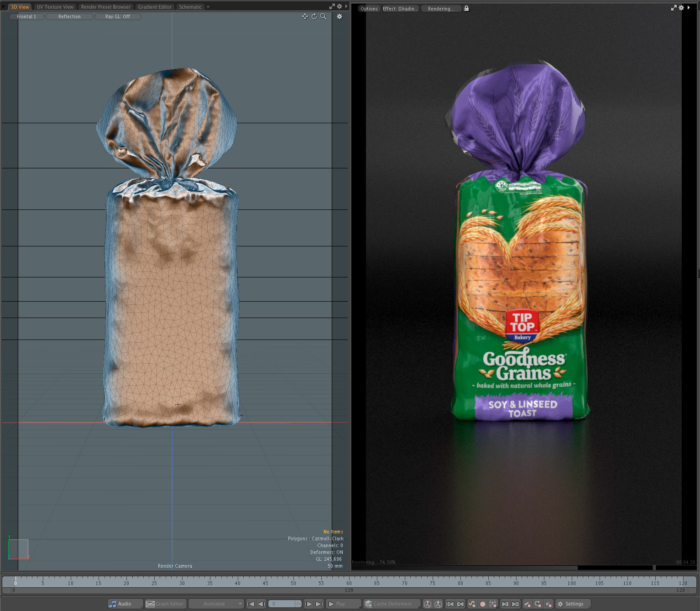
Task: Click the Audio button
Action: [125, 604]
